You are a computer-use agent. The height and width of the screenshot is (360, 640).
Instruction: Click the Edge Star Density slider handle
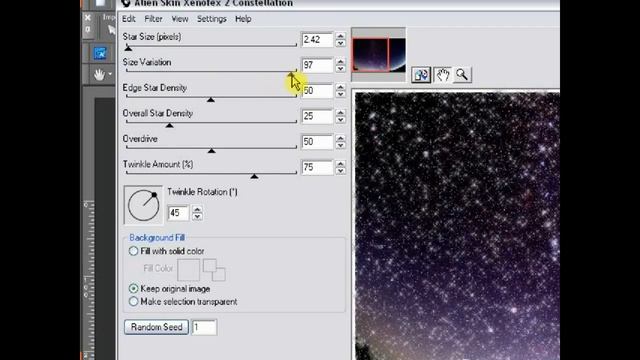point(211,100)
